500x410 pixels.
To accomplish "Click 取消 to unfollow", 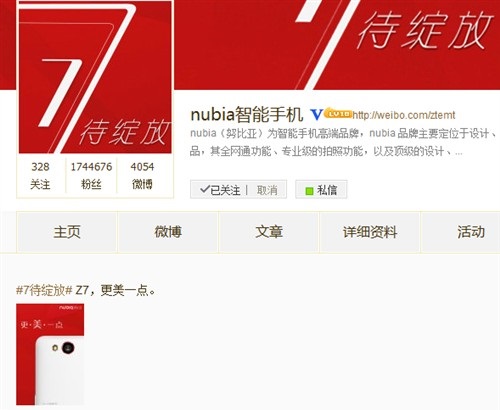I will click(267, 190).
